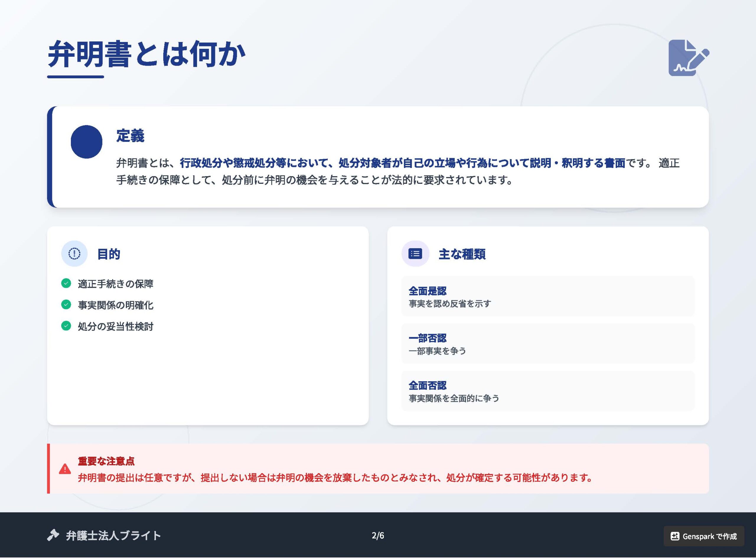Click the document signature icon top right
The width and height of the screenshot is (756, 558).
click(x=689, y=58)
